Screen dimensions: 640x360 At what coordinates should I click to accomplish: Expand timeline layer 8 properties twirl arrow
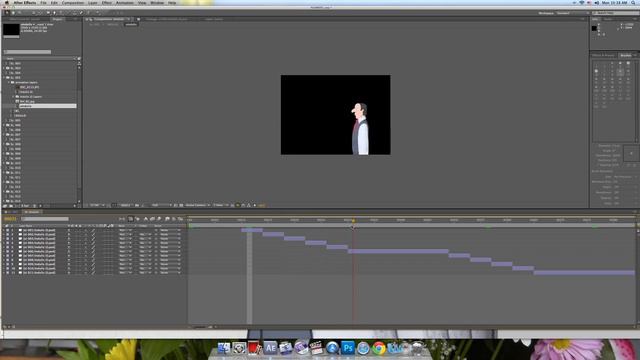pyautogui.click(x=4, y=260)
